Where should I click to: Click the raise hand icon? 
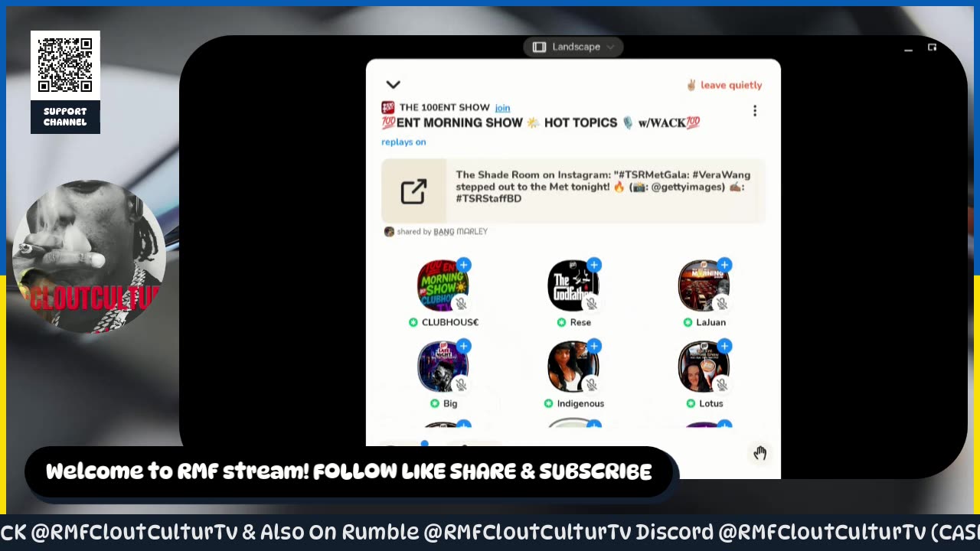coord(759,453)
